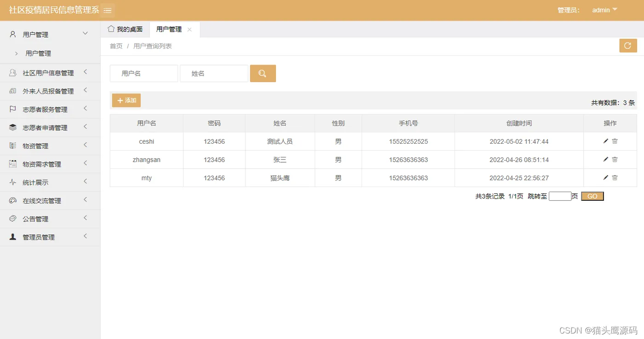Delete the zhangsan user row
This screenshot has width=644, height=339.
click(x=615, y=159)
